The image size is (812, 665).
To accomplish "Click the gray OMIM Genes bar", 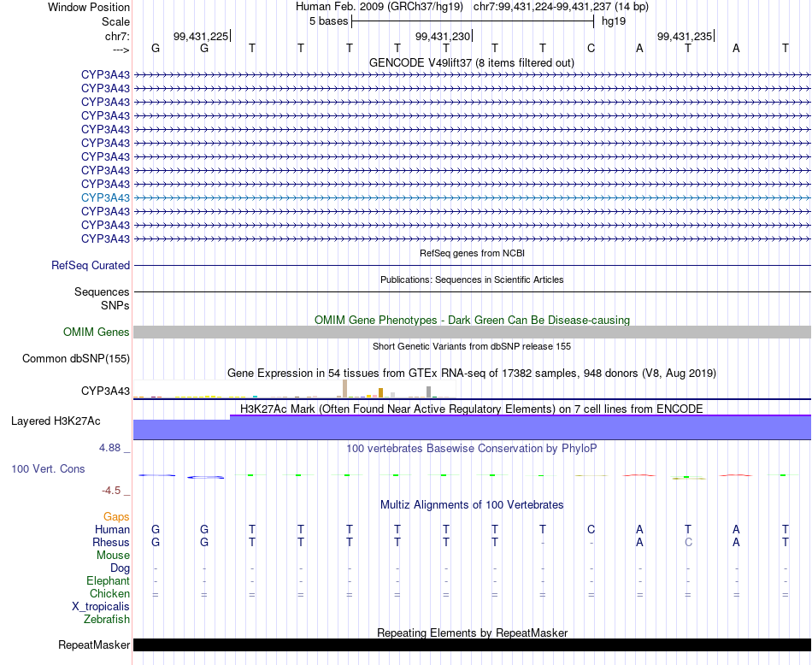I will [472, 332].
